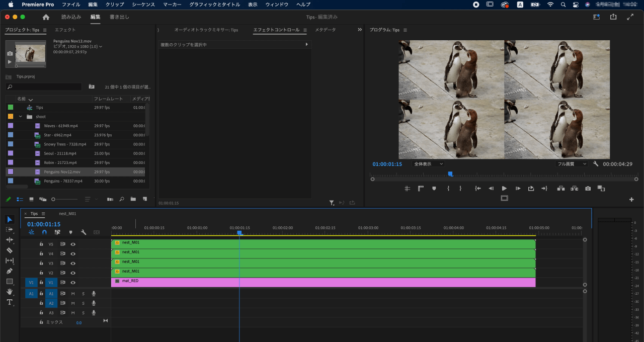The width and height of the screenshot is (644, 342).
Task: Switch to the エフェクト tab
Action: 65,30
